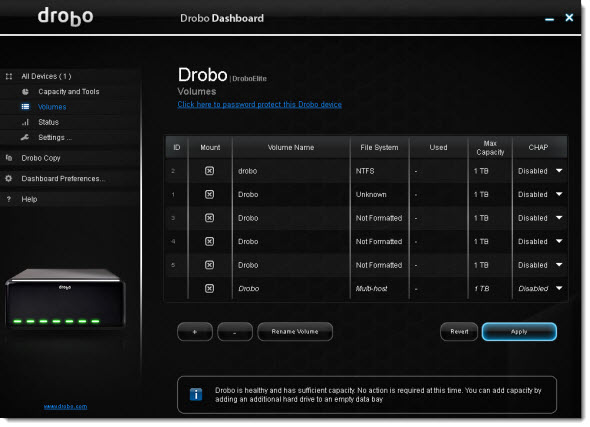Toggle mount checkbox for volume ID 3
Screen dimensions: 590x427
[210, 218]
